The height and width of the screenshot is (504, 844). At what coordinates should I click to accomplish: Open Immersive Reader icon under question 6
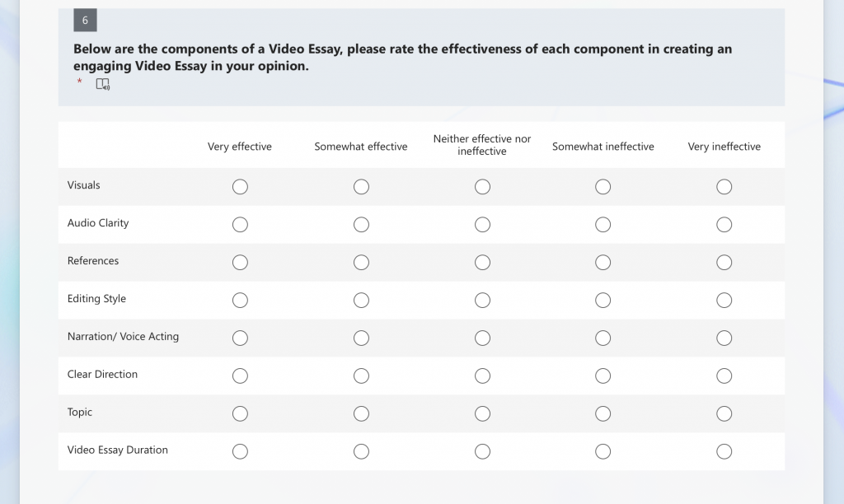point(102,84)
